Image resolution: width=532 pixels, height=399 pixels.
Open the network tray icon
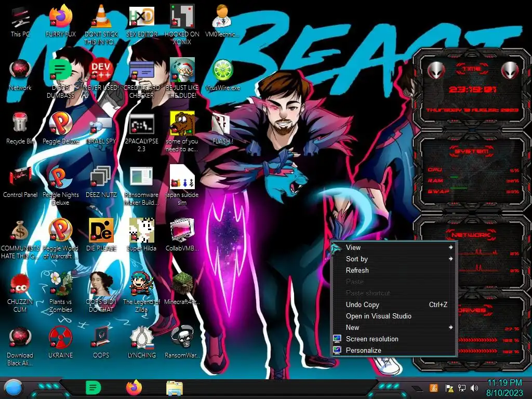[x=462, y=388]
